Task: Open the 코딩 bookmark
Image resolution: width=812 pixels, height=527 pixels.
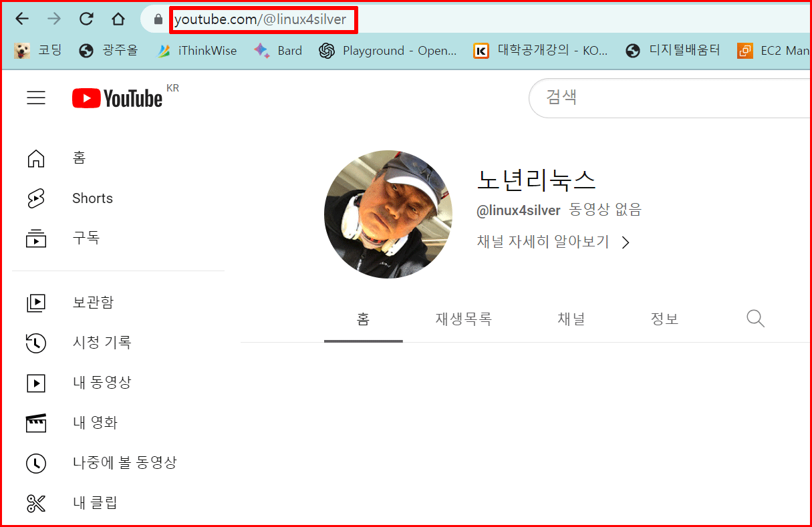Action: (x=38, y=50)
